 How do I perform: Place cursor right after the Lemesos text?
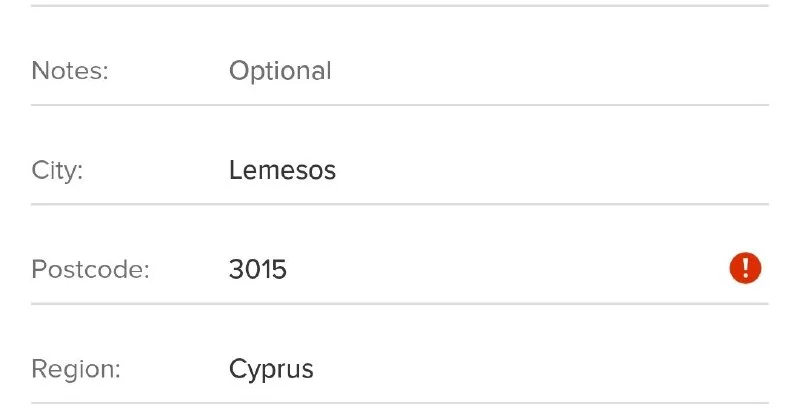[338, 170]
